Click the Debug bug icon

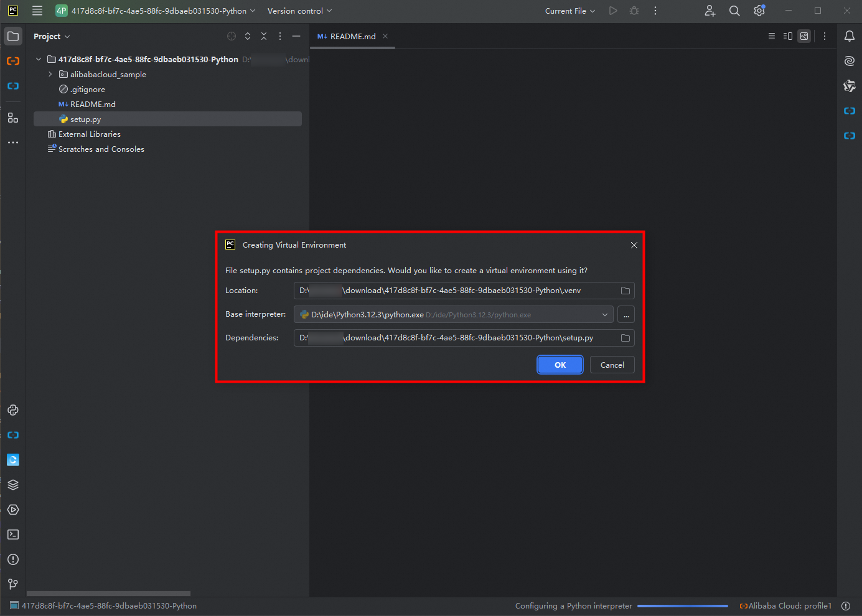point(634,11)
